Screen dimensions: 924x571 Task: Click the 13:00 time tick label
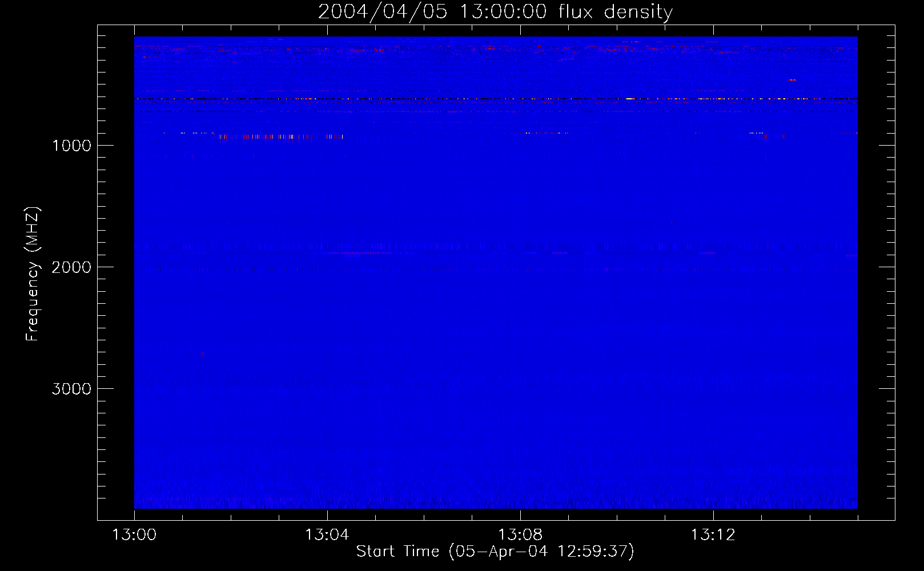tap(134, 535)
